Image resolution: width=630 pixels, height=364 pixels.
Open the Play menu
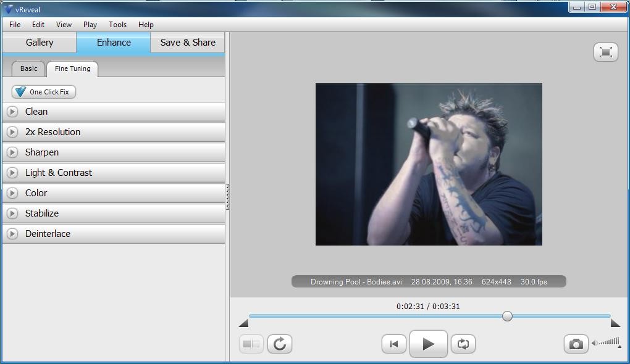pos(90,25)
